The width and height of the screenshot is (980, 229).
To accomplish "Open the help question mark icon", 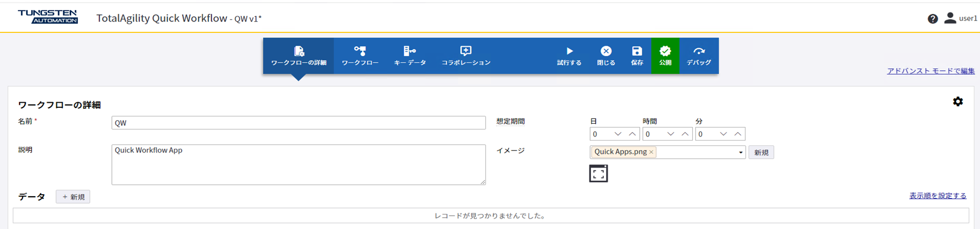I will tap(933, 18).
